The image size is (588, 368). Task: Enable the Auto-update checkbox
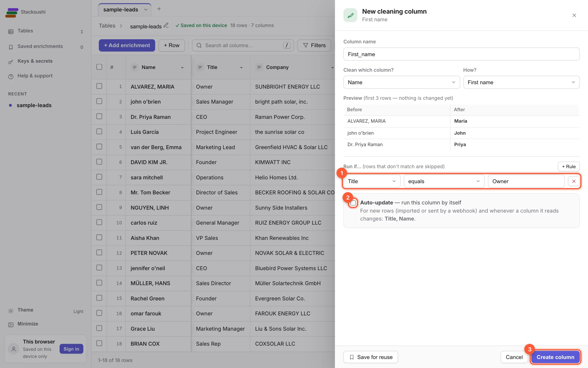353,203
